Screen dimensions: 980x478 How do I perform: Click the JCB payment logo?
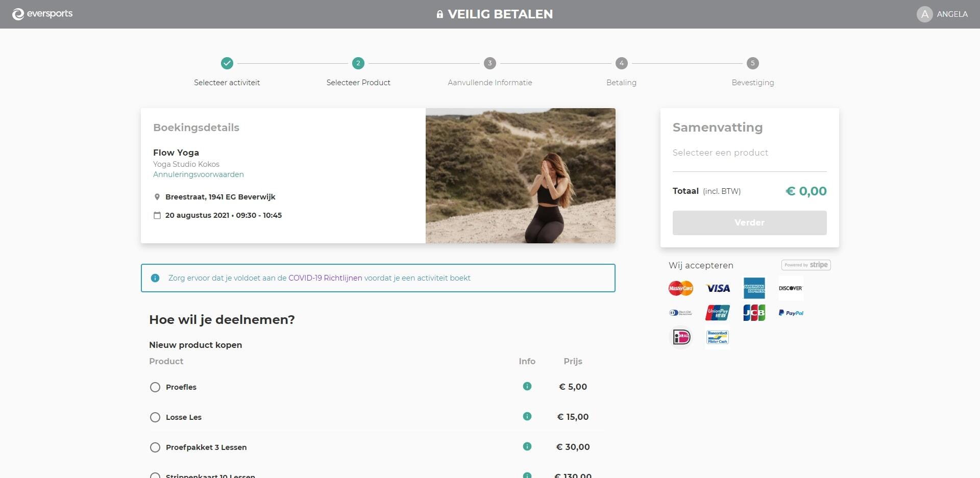754,313
